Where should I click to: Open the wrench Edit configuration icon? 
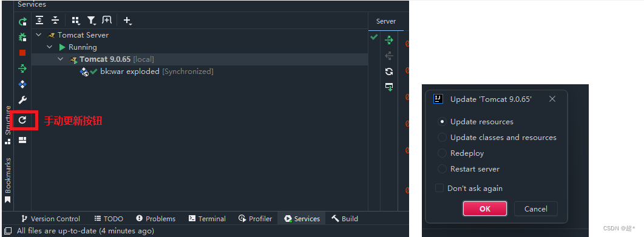tap(22, 100)
